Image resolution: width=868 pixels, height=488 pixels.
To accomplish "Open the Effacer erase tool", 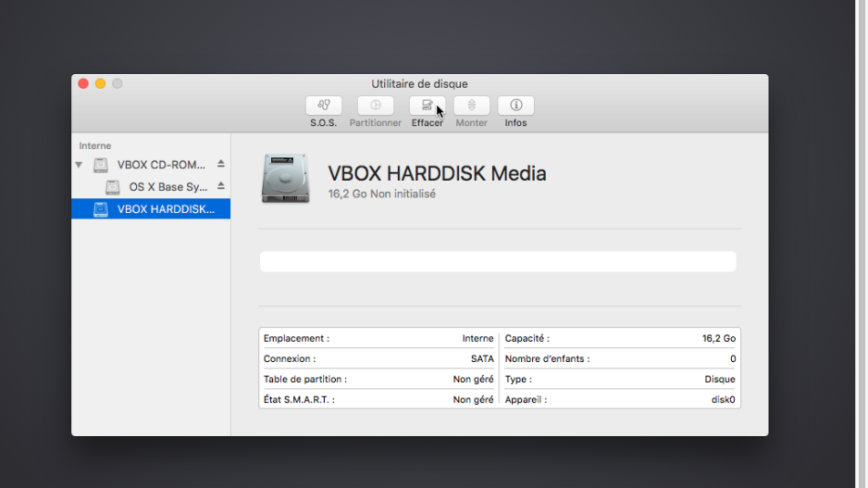I will pos(427,106).
